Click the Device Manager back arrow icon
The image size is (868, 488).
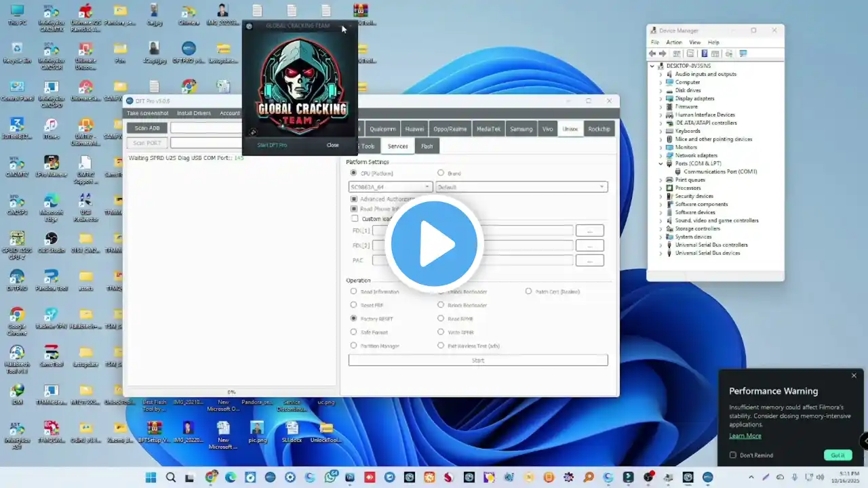[x=652, y=54]
